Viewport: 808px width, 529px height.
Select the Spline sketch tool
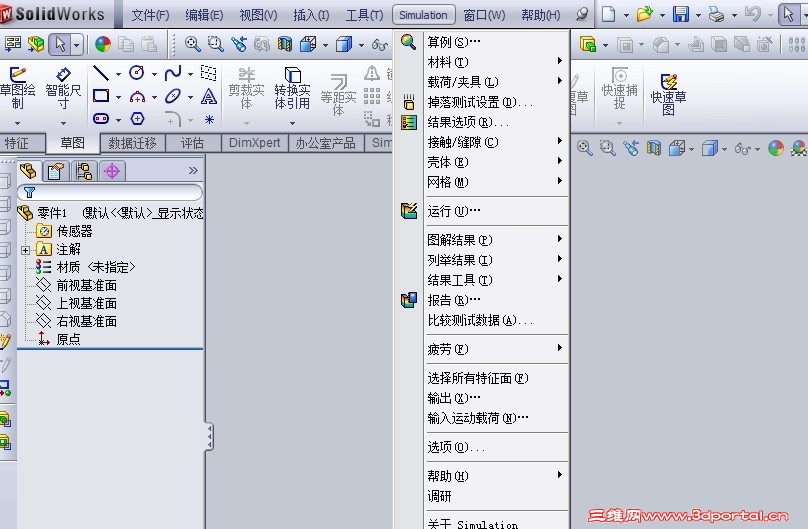click(173, 73)
